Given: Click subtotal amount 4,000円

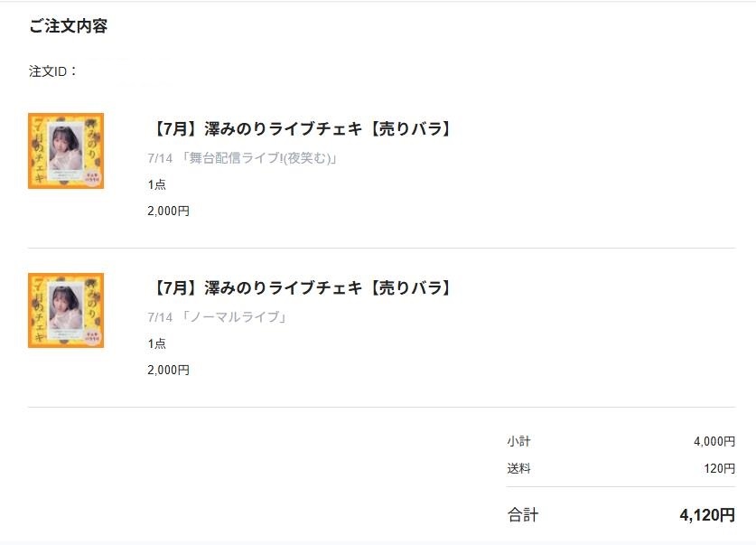Looking at the screenshot, I should tap(714, 441).
